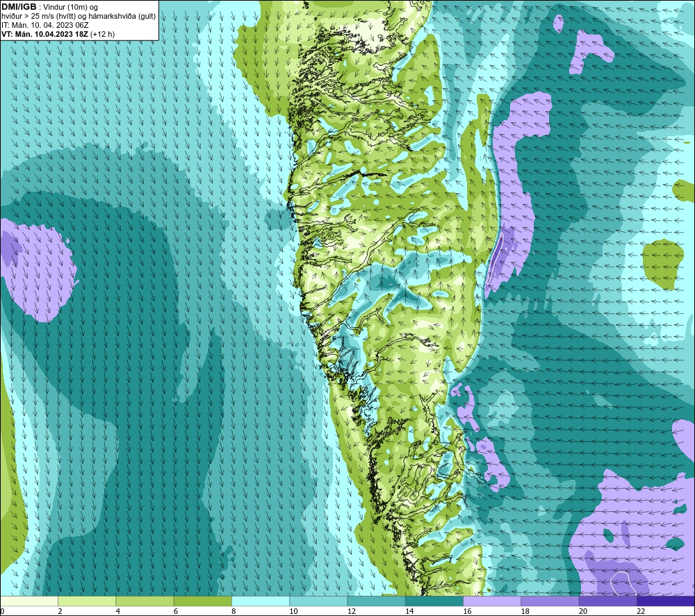Click the '20' label on the legend scale
The height and width of the screenshot is (616, 695).
[583, 611]
